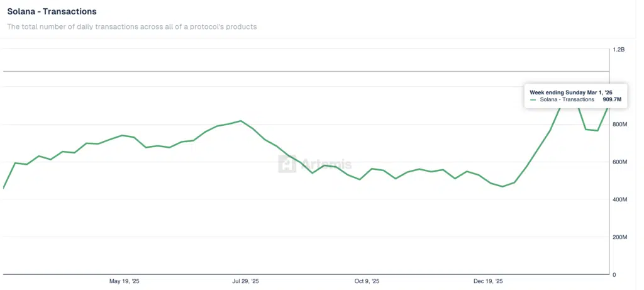644x290 pixels.
Task: Select the "Oct 9, '25" x-axis label
Action: tap(367, 281)
